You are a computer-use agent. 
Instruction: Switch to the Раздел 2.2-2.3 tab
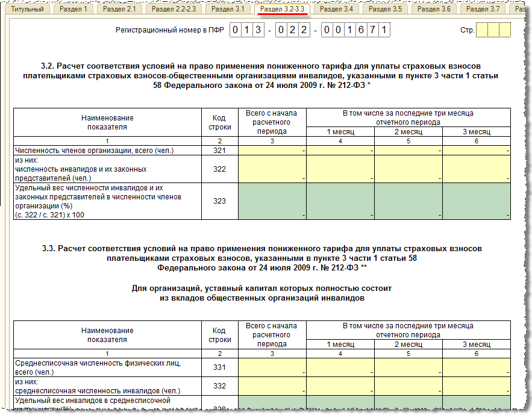point(174,9)
